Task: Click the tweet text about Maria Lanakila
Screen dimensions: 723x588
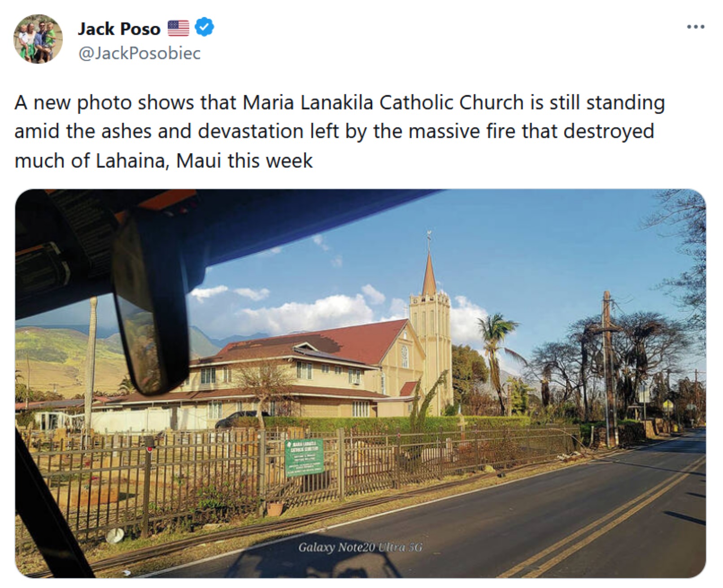Action: pyautogui.click(x=340, y=131)
